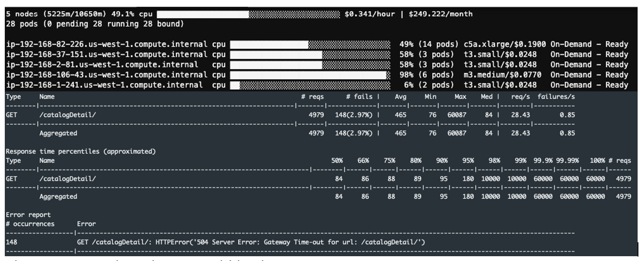
Task: Click 95% value 180 in GET /catalogDetail/ percentile row
Action: point(468,179)
